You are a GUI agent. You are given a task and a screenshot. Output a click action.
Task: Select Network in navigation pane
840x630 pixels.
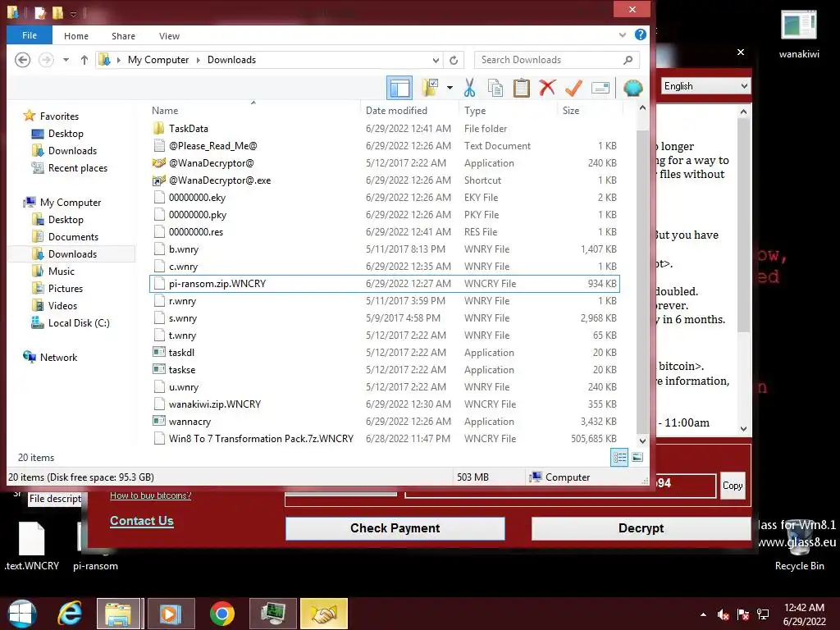pyautogui.click(x=58, y=358)
